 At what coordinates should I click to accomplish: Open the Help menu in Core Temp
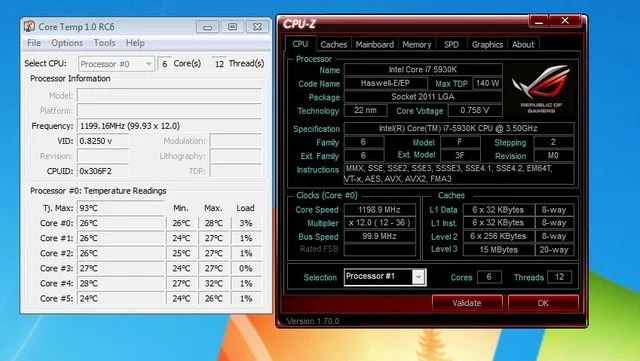pos(135,43)
